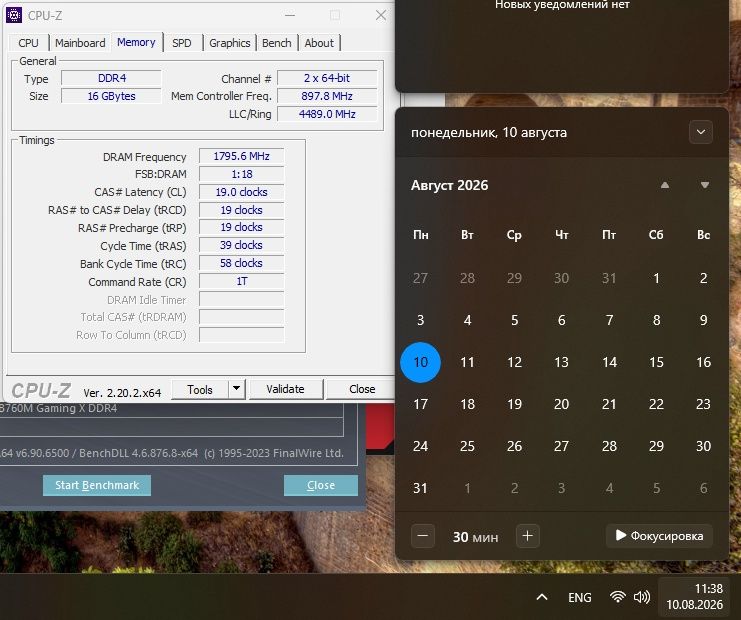Select August 15 in calendar
This screenshot has width=741, height=620.
tap(656, 362)
